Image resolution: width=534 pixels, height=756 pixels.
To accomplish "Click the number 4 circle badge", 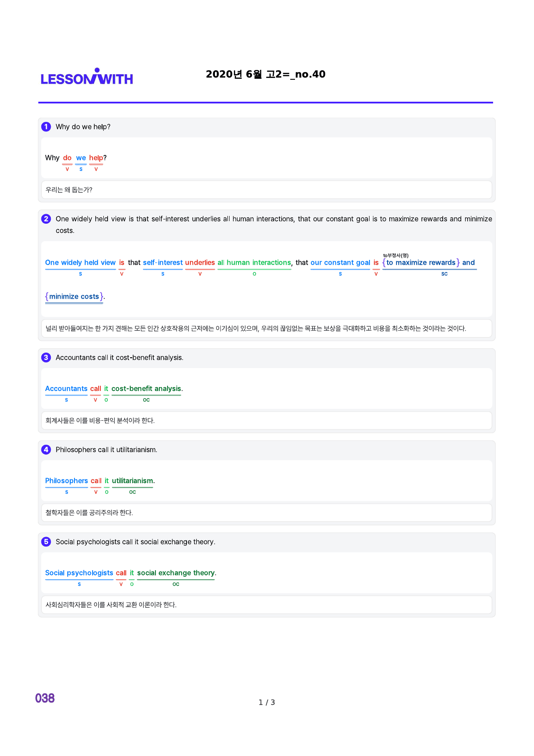I will click(46, 450).
